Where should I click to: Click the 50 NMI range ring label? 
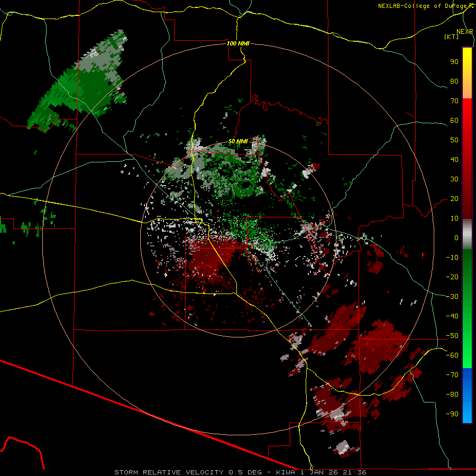238,141
